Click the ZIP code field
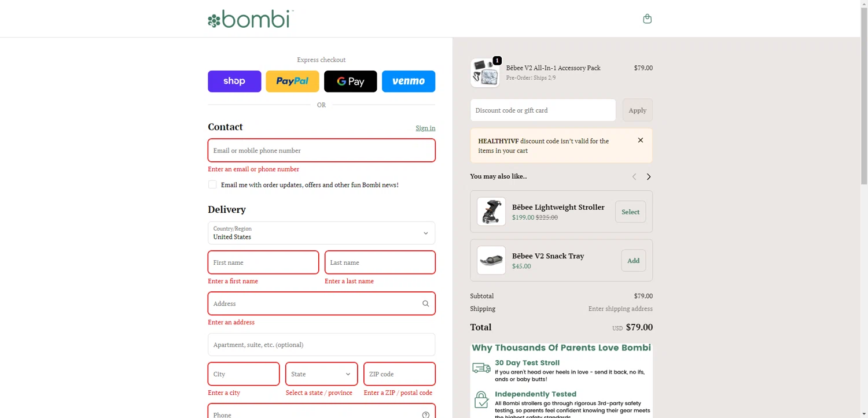The image size is (868, 418). click(399, 374)
